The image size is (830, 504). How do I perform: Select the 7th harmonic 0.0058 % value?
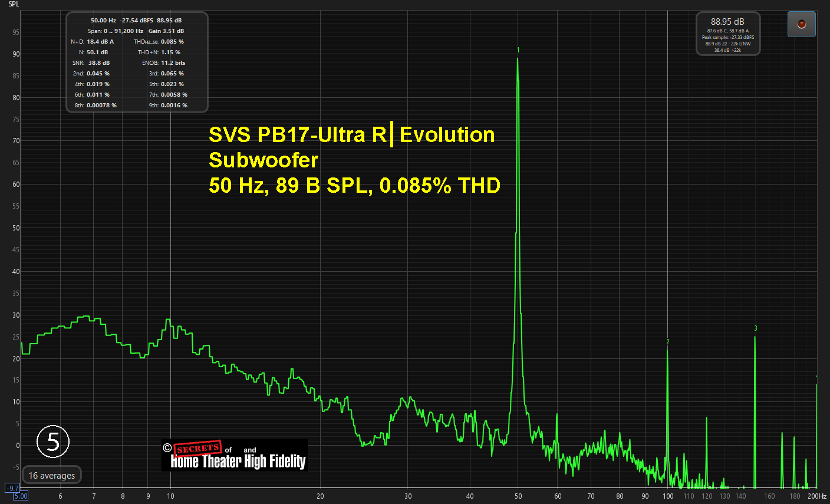click(x=174, y=95)
